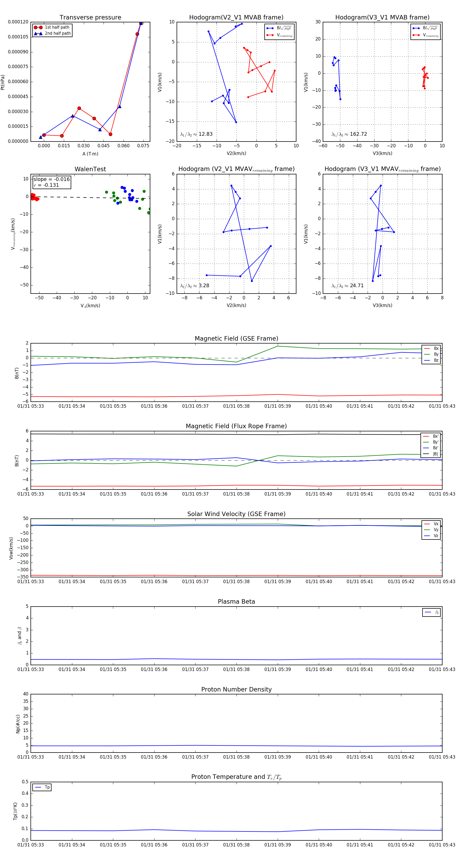Select the "|B|" legend entry in Flux Rope plot

[431, 454]
